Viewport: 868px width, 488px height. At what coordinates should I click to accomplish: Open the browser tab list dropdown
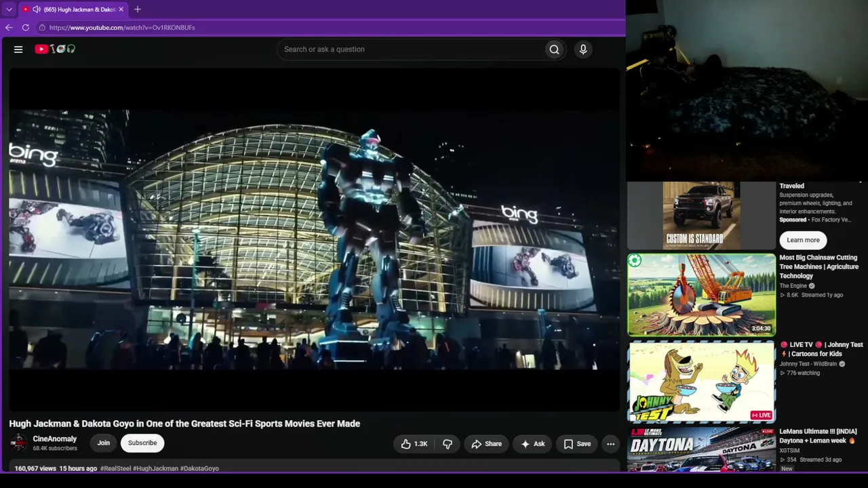coord(9,9)
